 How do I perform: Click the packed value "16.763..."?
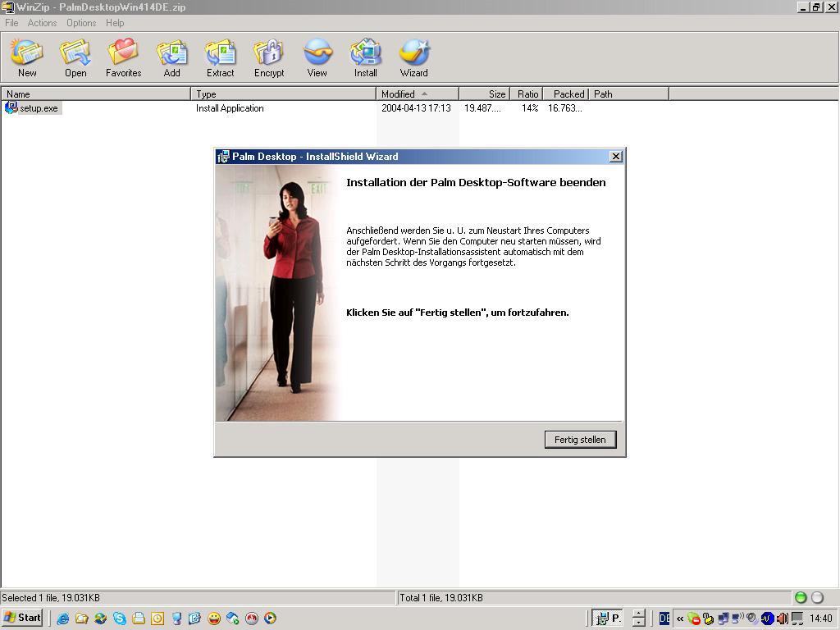pyautogui.click(x=565, y=108)
